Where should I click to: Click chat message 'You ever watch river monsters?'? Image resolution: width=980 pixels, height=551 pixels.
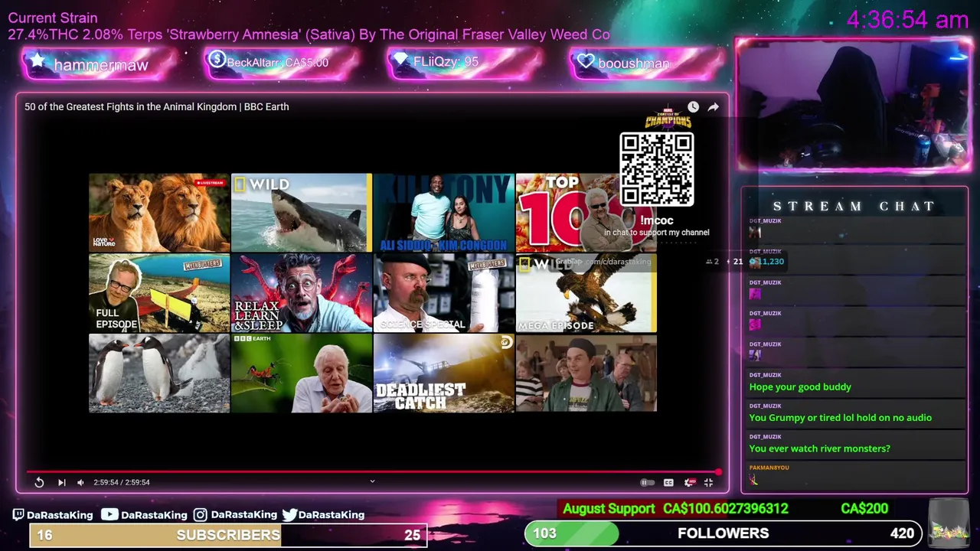pyautogui.click(x=819, y=448)
